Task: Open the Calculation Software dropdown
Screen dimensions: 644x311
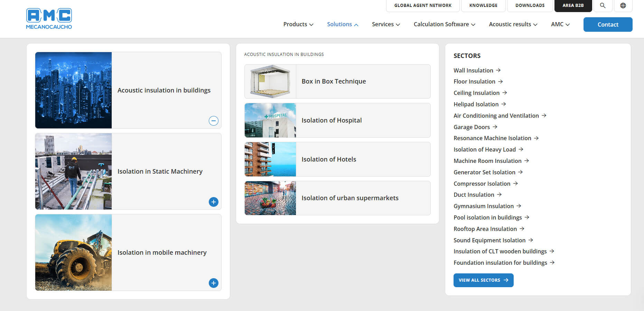Action: click(x=445, y=24)
